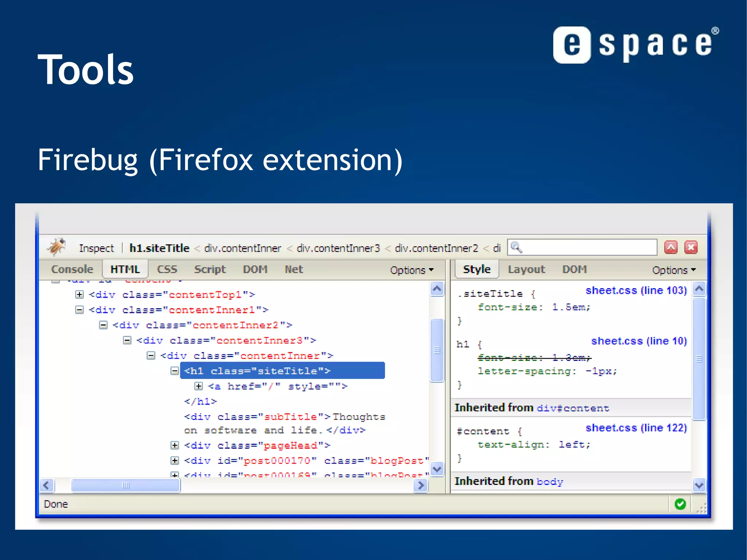This screenshot has height=560, width=747.
Task: Collapse the contentInner2 div node
Action: pos(103,325)
